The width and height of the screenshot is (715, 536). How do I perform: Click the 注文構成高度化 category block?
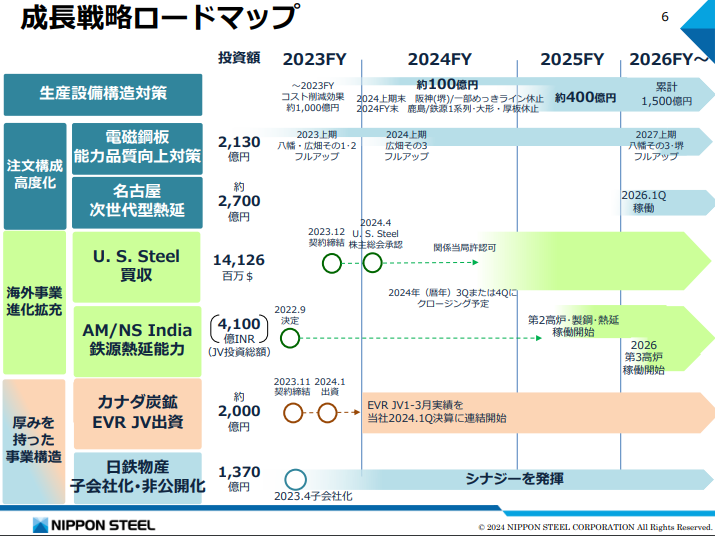[x=36, y=176]
